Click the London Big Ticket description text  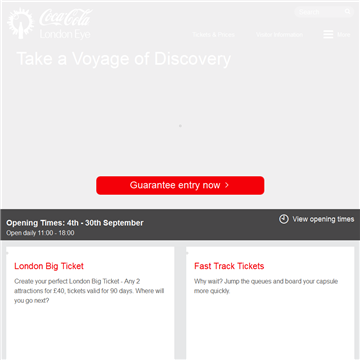pyautogui.click(x=89, y=291)
